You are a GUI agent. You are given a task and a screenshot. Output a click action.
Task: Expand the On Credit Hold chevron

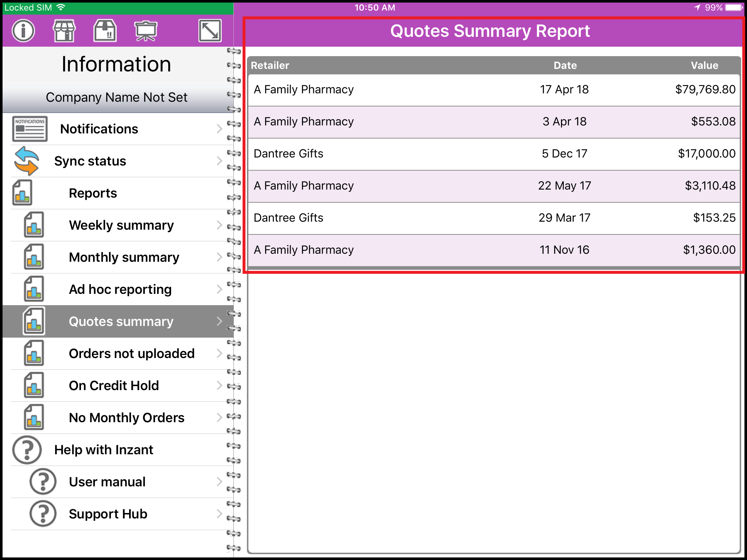tap(219, 385)
